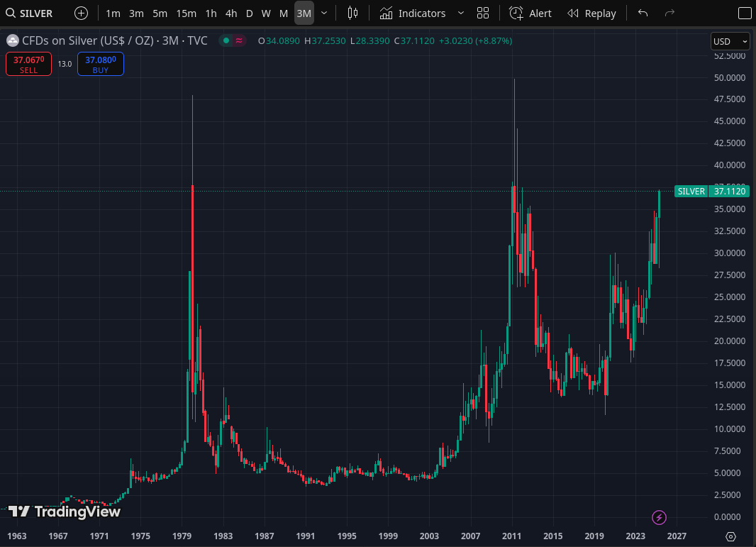Open the layout setup square icon
The height and width of the screenshot is (547, 756).
[745, 13]
